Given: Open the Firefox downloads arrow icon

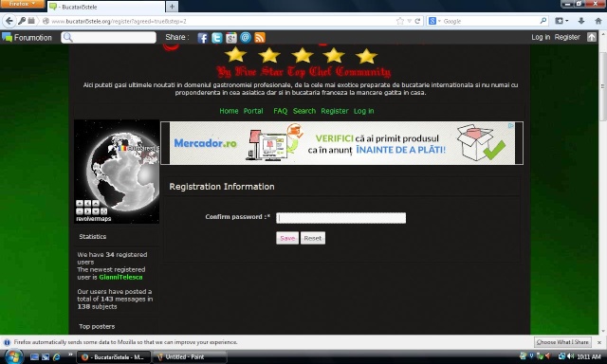Looking at the screenshot, I should click(x=581, y=21).
